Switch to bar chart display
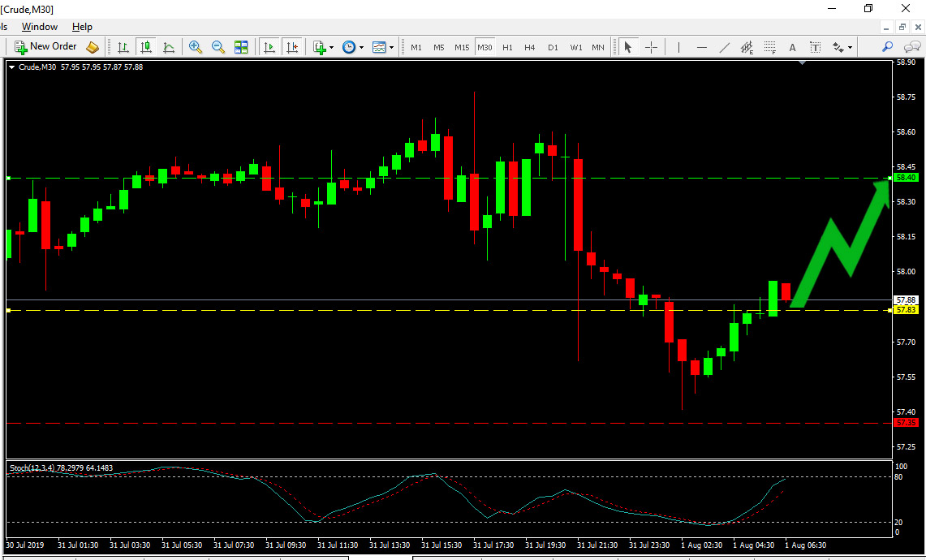The width and height of the screenshot is (926, 560). [x=123, y=47]
